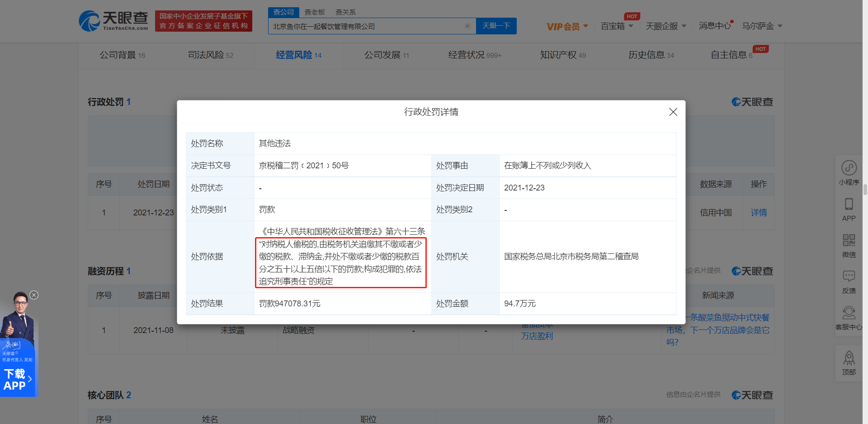Switch to the 司法风险 tab

[x=211, y=55]
